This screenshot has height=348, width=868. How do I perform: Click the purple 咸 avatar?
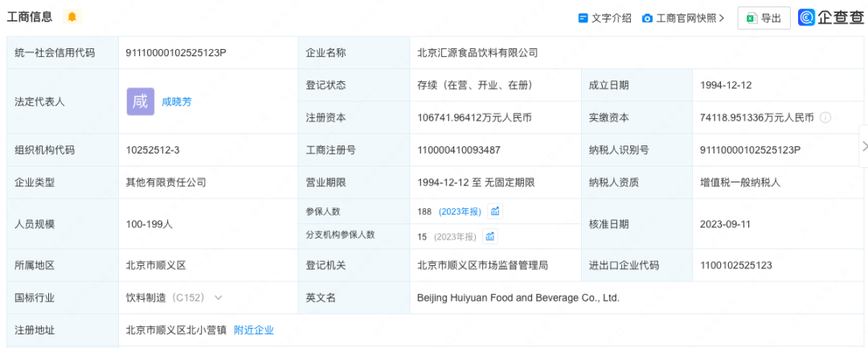(x=141, y=102)
